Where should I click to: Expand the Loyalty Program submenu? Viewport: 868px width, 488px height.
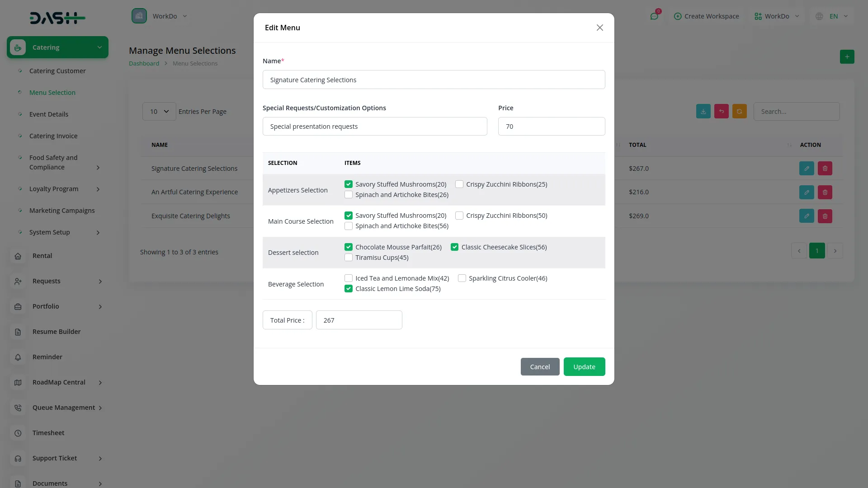[98, 189]
